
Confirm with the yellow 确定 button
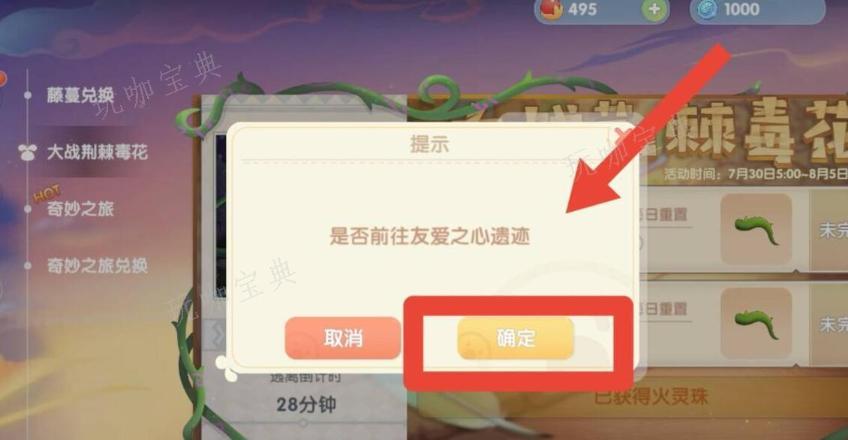(515, 338)
